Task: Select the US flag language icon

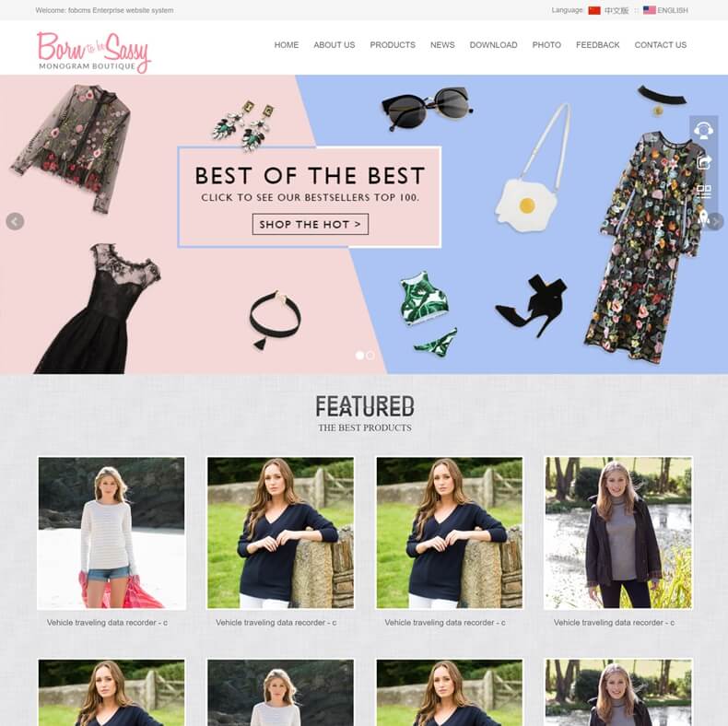Action: tap(649, 10)
